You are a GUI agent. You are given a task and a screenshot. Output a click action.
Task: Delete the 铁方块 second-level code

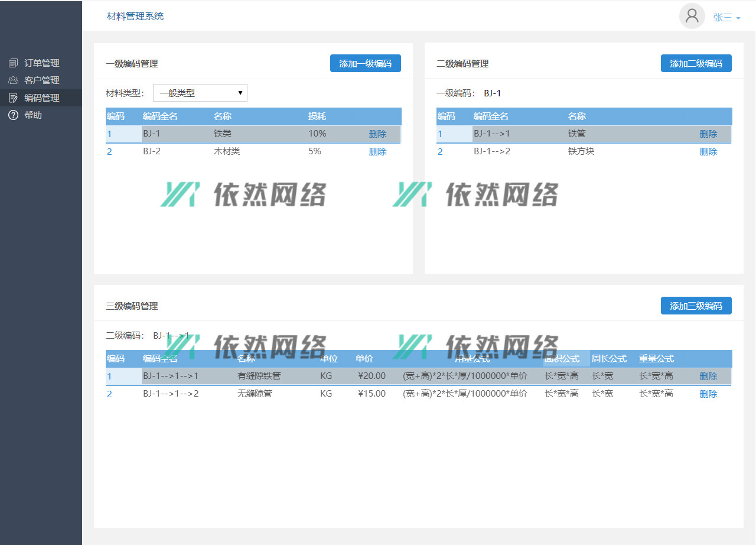[708, 152]
